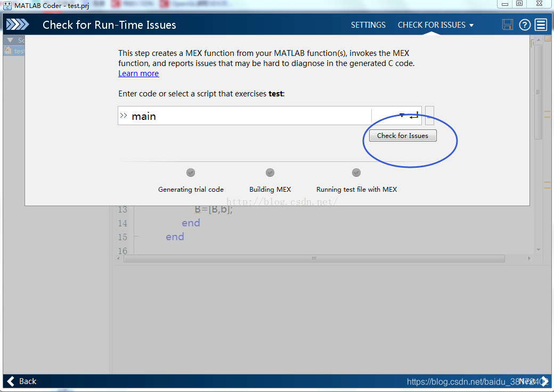Expand the command history dropdown arrow
The width and height of the screenshot is (554, 392).
(402, 116)
